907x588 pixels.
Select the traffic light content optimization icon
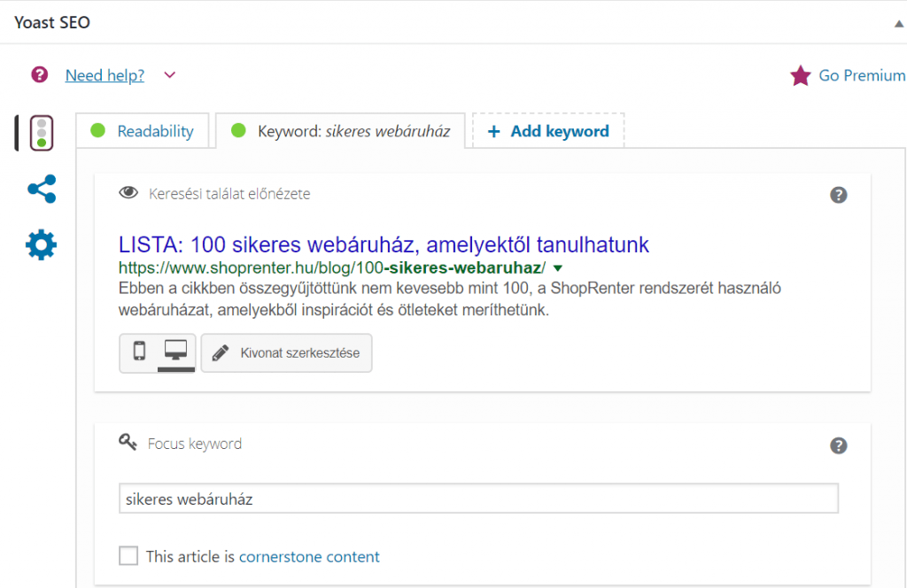coord(42,133)
